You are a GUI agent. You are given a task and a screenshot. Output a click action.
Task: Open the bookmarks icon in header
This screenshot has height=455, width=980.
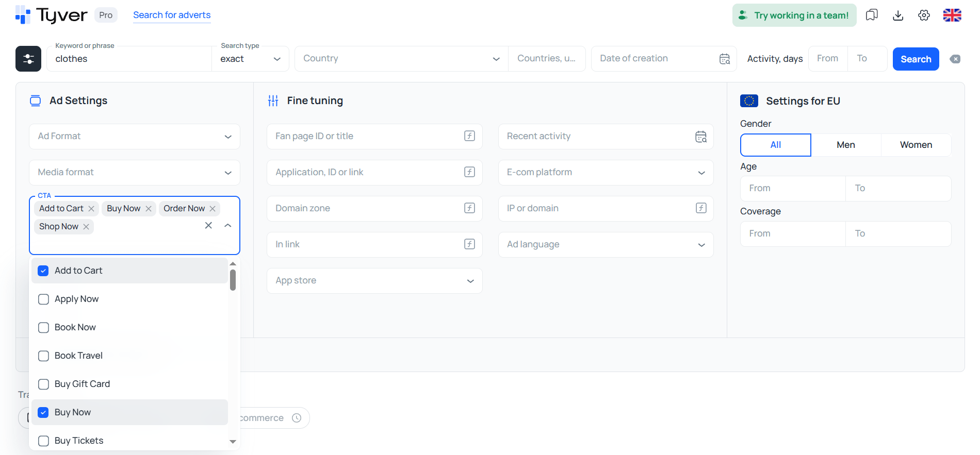872,15
